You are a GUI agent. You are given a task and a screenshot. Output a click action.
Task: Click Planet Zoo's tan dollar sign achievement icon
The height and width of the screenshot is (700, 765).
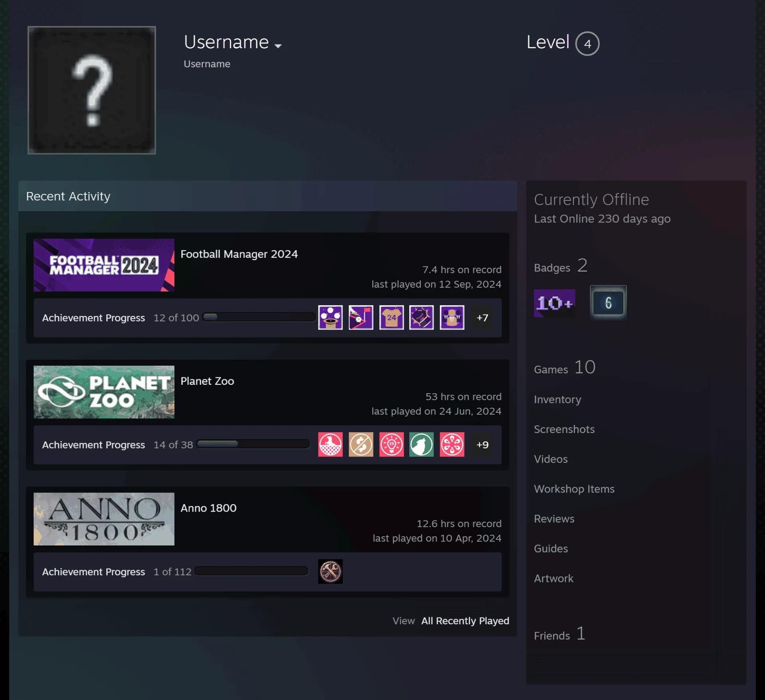tap(361, 444)
